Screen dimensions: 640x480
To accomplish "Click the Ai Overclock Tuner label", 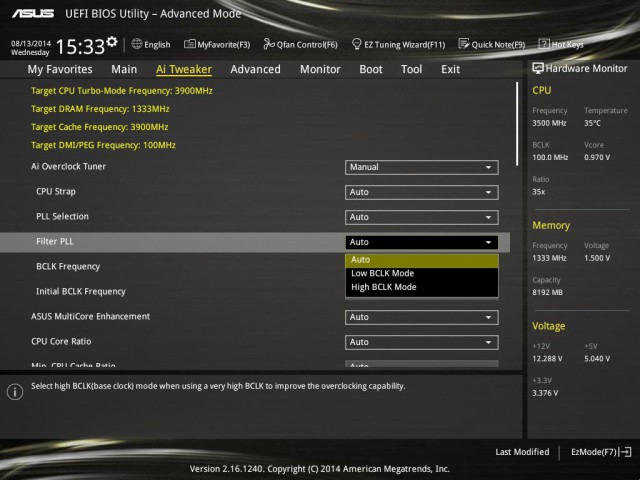I will pyautogui.click(x=68, y=167).
